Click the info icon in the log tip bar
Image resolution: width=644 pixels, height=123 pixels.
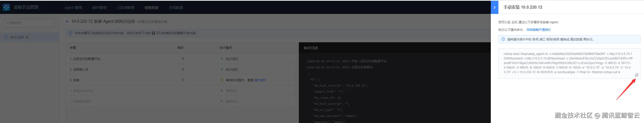tap(71, 33)
